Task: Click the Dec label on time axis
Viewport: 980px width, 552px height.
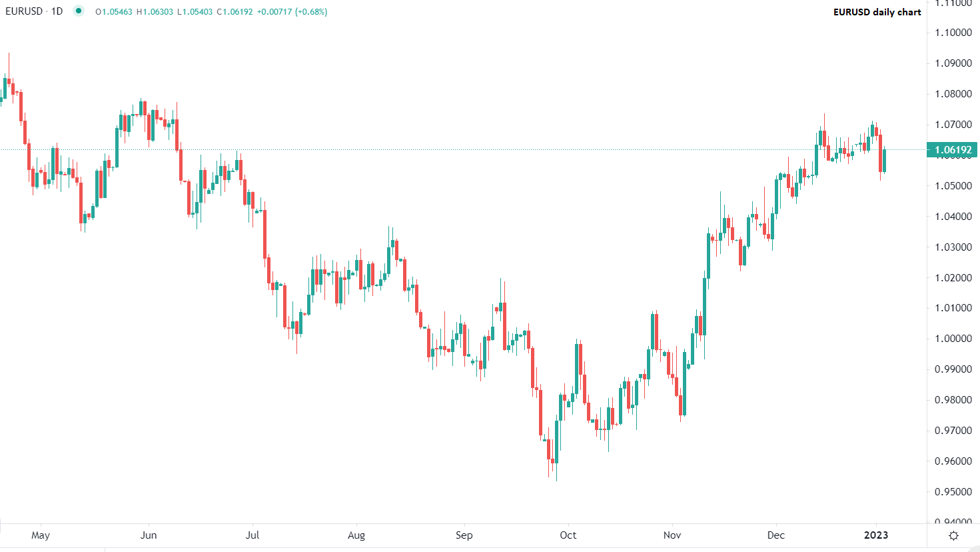Action: [776, 535]
